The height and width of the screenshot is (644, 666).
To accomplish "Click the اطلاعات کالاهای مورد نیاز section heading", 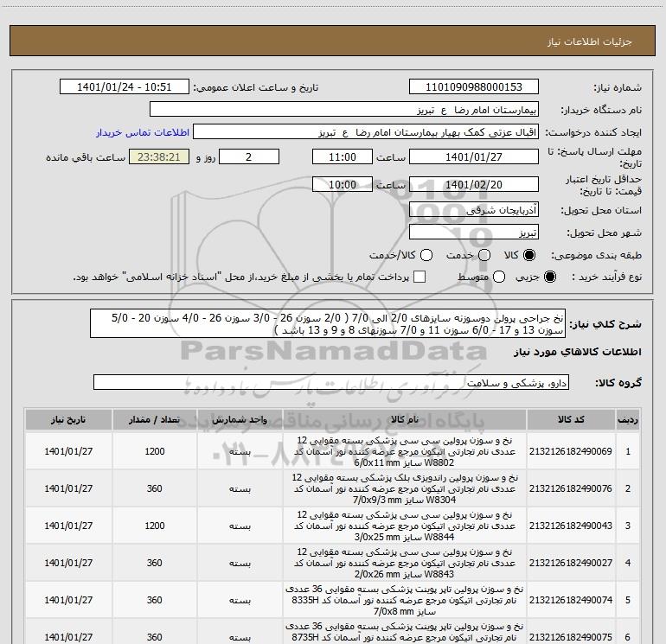I will (x=577, y=352).
